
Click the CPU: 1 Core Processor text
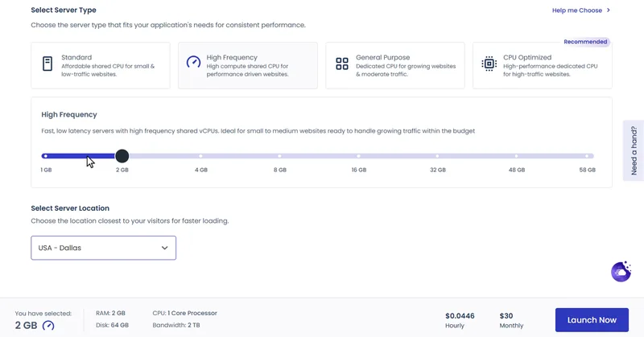tap(185, 313)
